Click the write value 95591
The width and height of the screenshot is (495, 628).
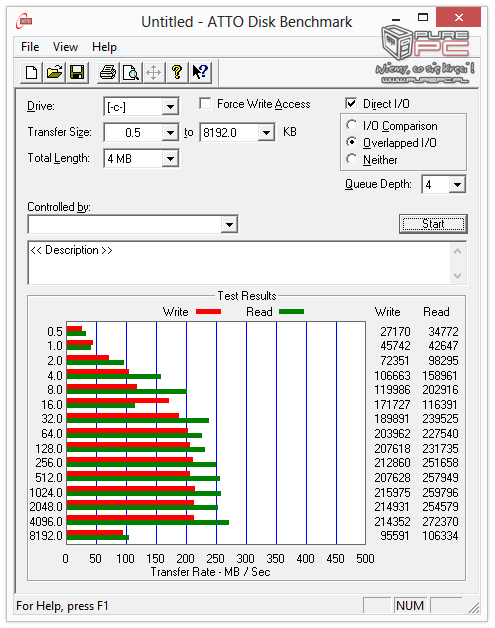[x=394, y=535]
